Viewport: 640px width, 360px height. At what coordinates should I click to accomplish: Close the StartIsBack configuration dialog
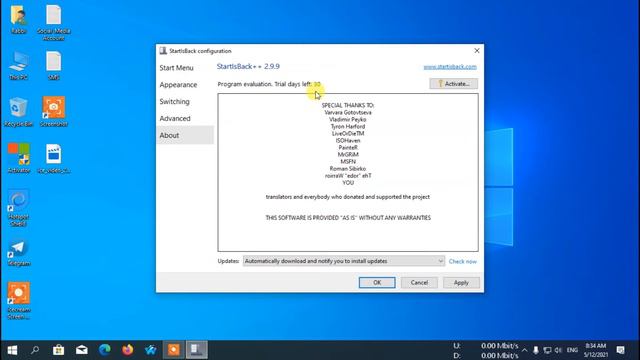click(477, 51)
